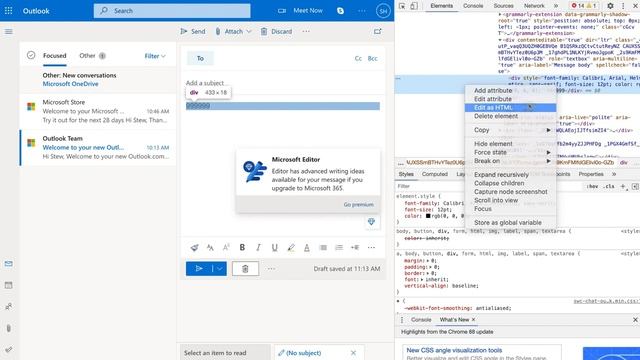Toggle the :hov element state button

pos(592,186)
